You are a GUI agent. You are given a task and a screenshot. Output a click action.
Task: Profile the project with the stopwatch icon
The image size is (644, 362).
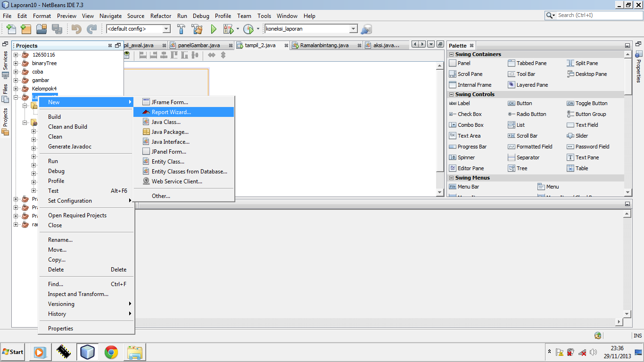[249, 29]
